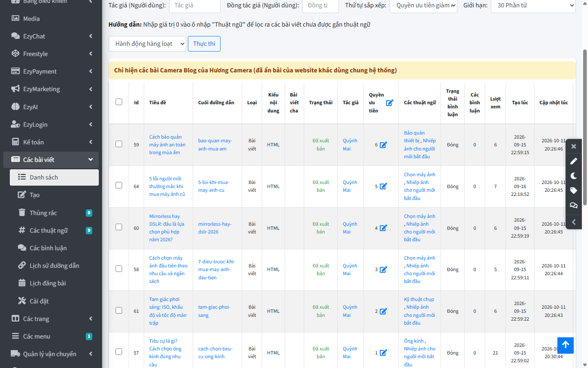Open Cài đặt under Các bài viết

(54, 301)
